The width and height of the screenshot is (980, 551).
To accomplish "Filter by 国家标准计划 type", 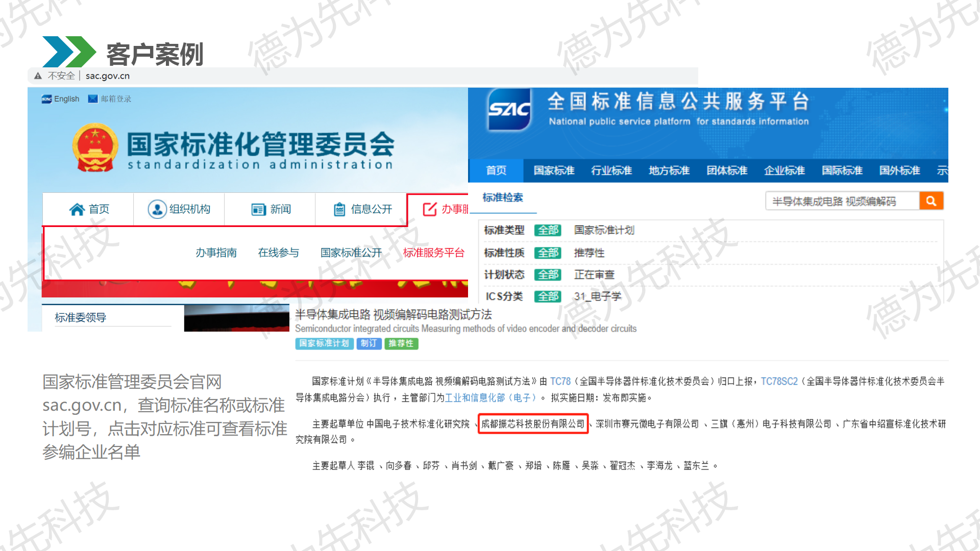I will click(604, 230).
